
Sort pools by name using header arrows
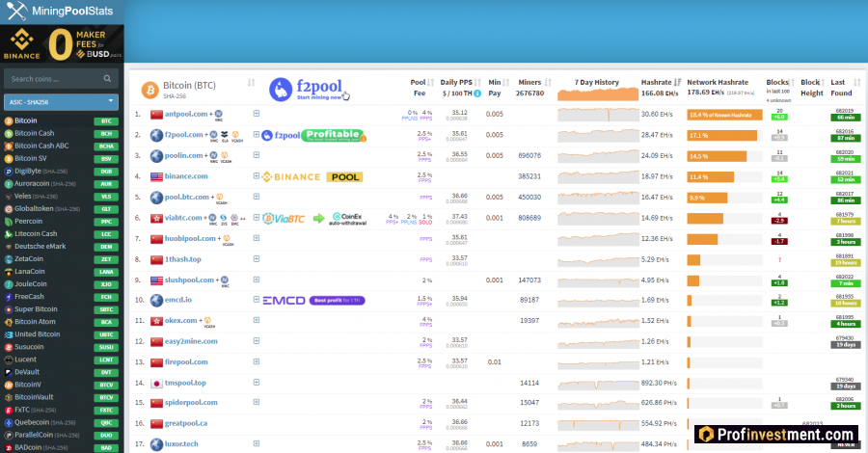tap(252, 83)
